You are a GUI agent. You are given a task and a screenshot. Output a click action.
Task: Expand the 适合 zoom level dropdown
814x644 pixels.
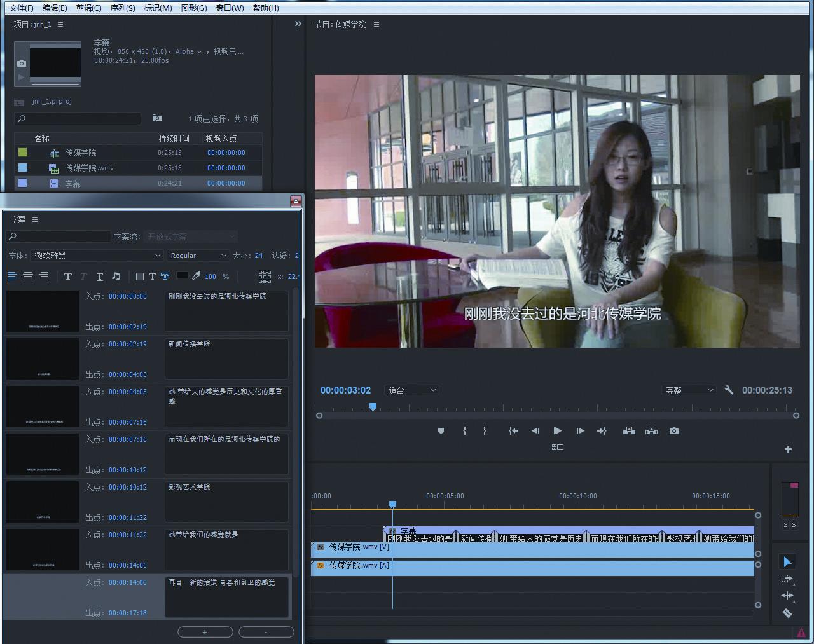(412, 390)
